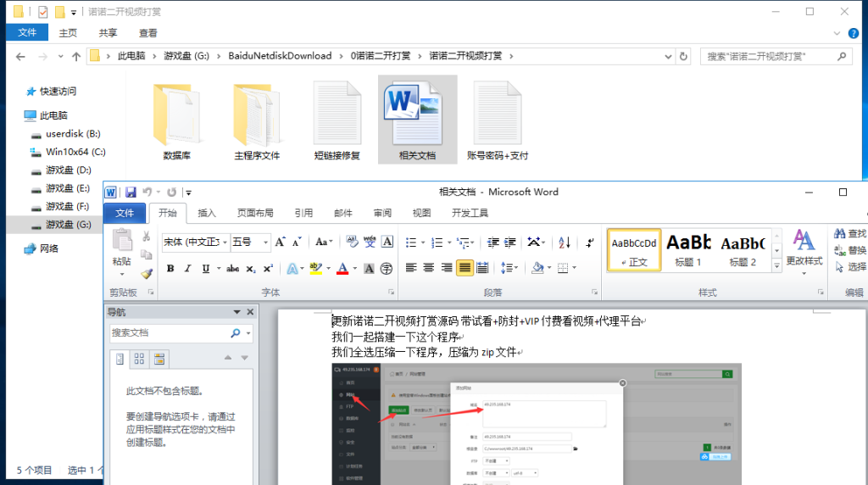
Task: Select the Format Painter brush icon
Action: point(146,274)
